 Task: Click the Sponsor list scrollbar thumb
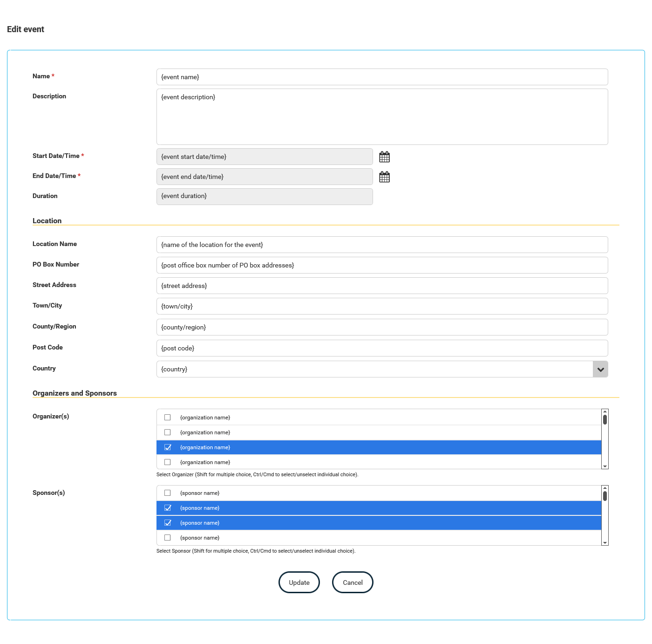click(x=605, y=496)
